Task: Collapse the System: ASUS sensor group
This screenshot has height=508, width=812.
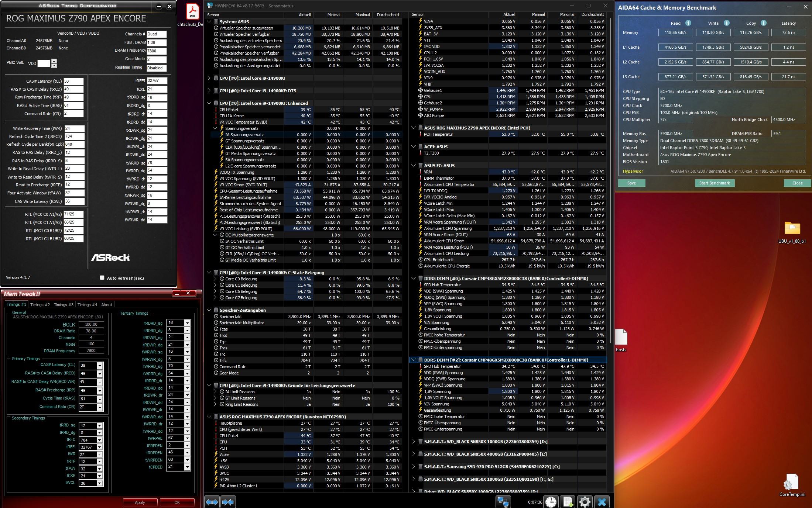Action: click(x=209, y=21)
